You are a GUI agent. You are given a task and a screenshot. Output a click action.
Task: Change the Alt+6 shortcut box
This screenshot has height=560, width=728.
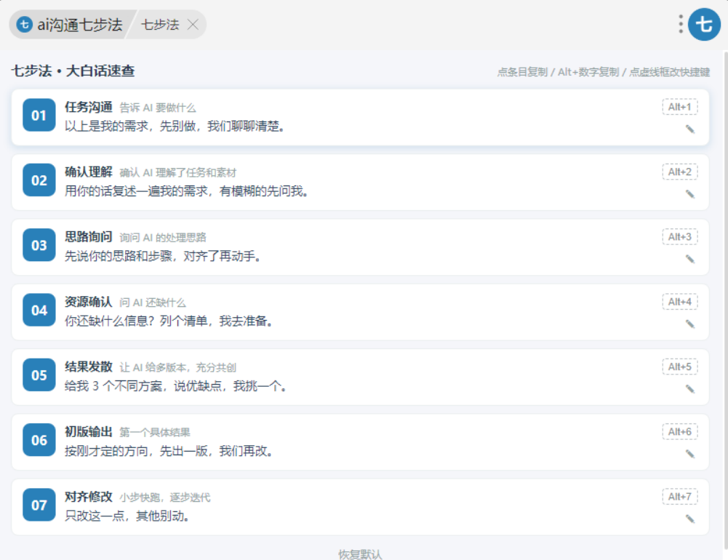(680, 432)
